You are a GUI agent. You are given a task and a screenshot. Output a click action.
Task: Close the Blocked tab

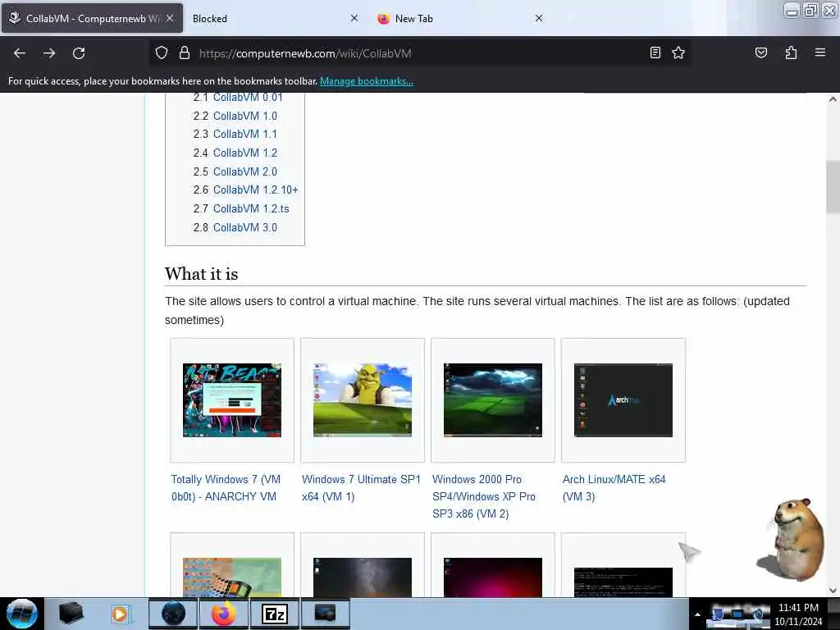[354, 18]
